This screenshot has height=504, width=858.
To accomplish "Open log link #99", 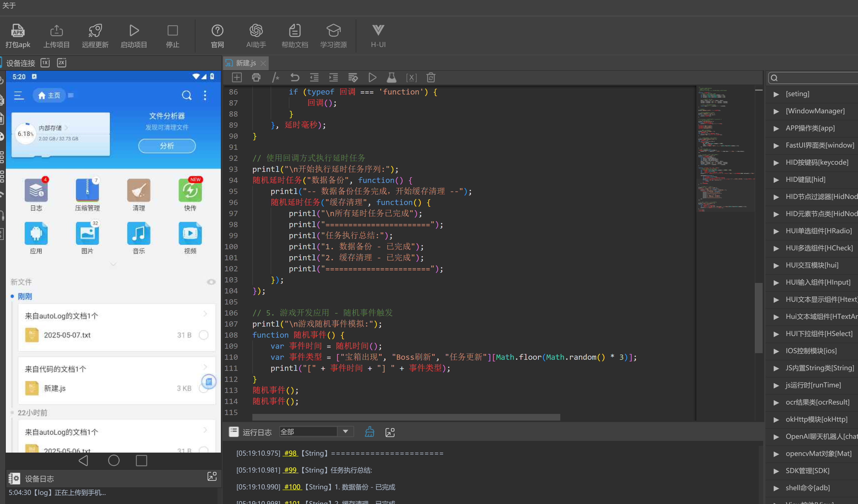I will click(291, 470).
